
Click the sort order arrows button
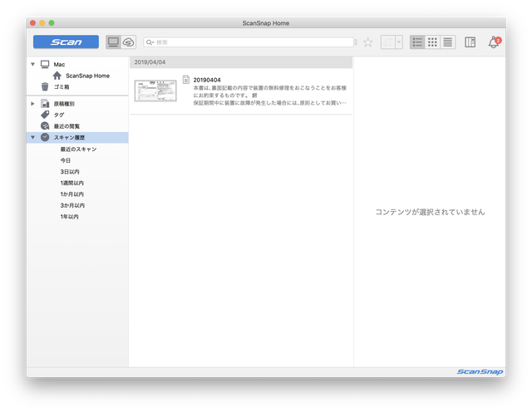[x=388, y=42]
